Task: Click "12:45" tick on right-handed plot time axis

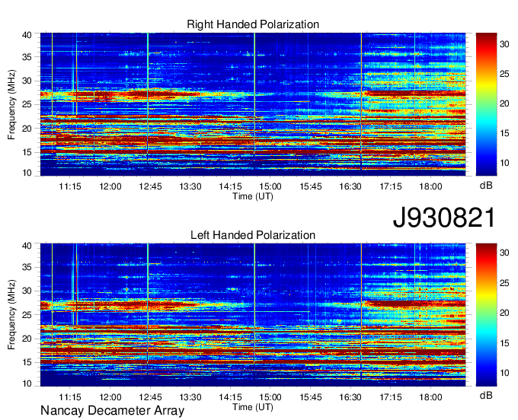Action: [150, 186]
